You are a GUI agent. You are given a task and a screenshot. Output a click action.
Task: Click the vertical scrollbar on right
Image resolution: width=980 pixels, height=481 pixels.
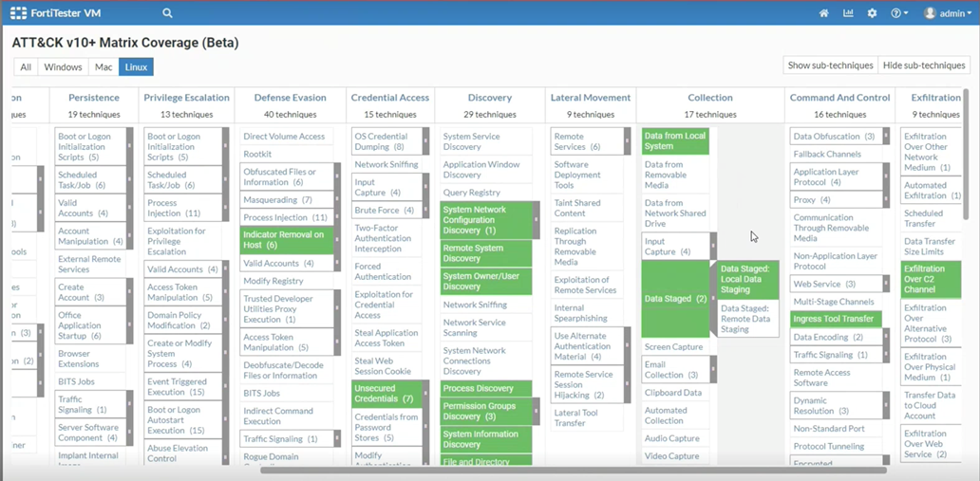[966, 154]
